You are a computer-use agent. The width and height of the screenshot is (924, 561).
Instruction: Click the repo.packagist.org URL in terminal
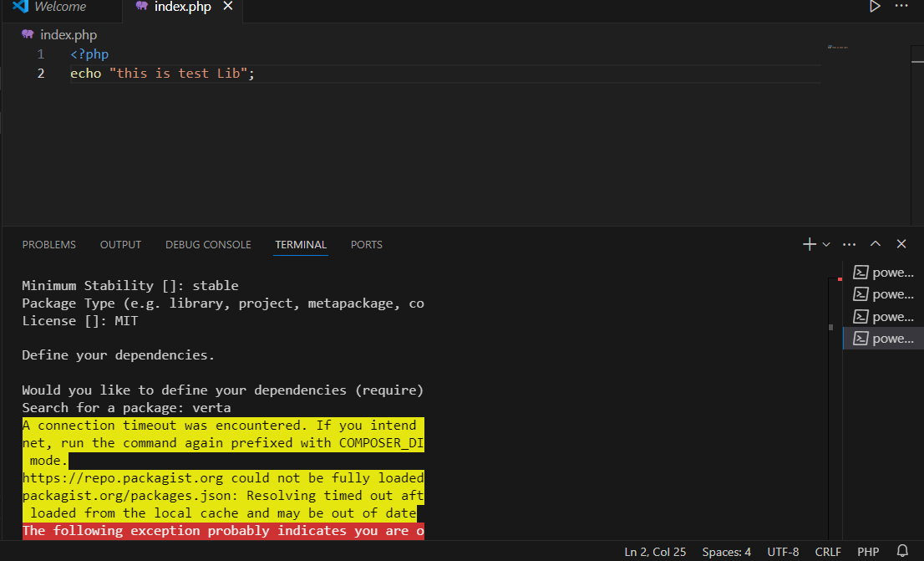[x=123, y=478]
